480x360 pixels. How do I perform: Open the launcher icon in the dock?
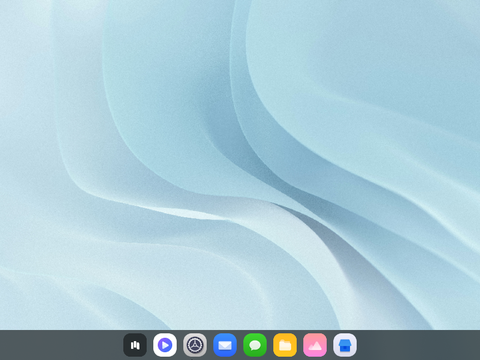point(135,345)
